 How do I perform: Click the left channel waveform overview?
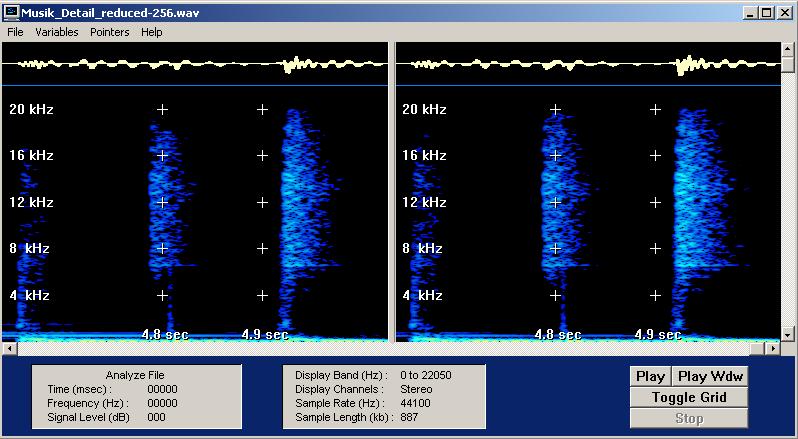(x=195, y=64)
